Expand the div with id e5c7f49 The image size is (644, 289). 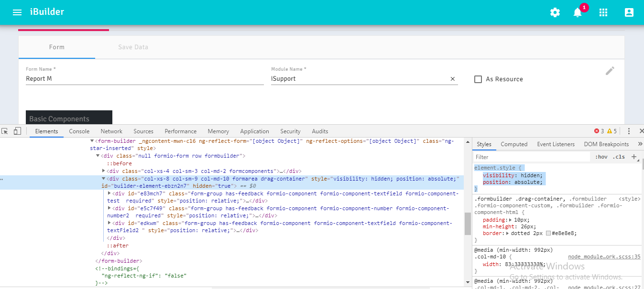click(108, 208)
